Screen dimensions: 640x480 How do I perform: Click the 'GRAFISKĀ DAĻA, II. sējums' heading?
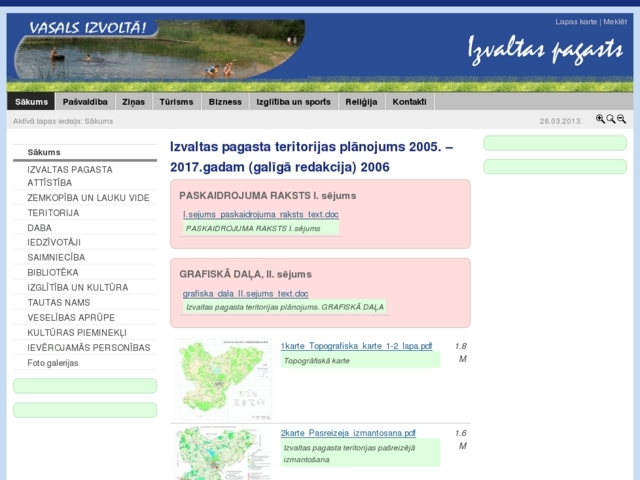tap(245, 274)
